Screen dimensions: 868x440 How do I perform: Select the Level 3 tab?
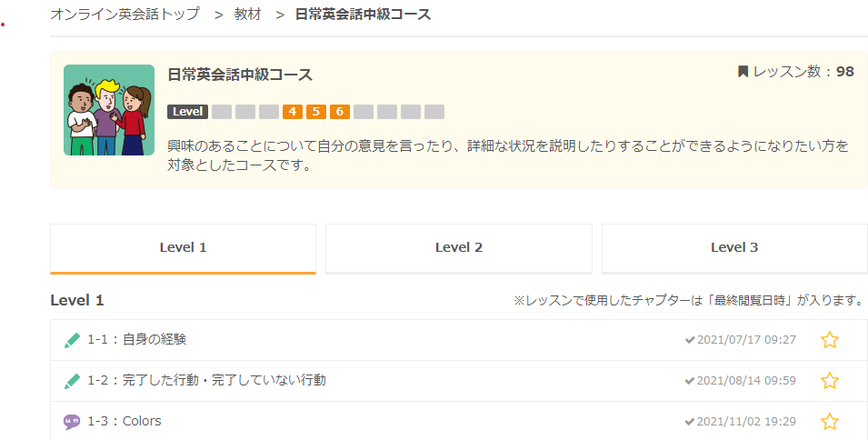[x=734, y=247]
